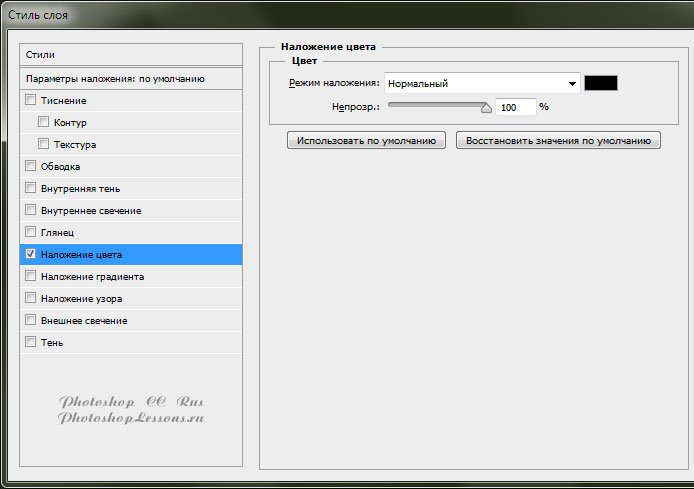Click the opacity value field showing 100

pyautogui.click(x=514, y=107)
